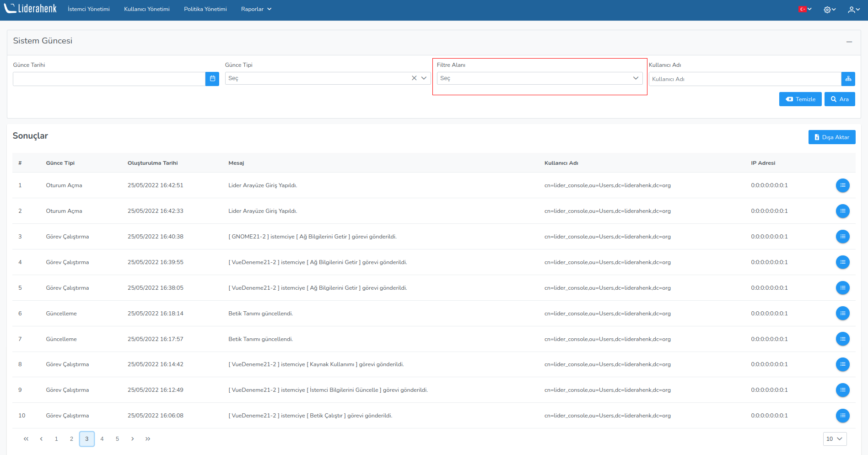Screen dimensions: 868x455
Task: Click the Ara search button
Action: click(840, 99)
